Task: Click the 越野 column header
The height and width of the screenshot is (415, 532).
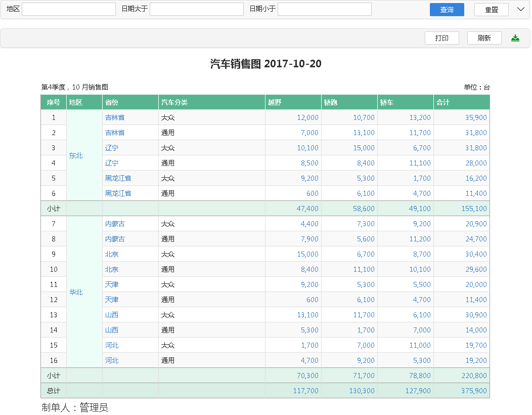Action: click(x=293, y=102)
